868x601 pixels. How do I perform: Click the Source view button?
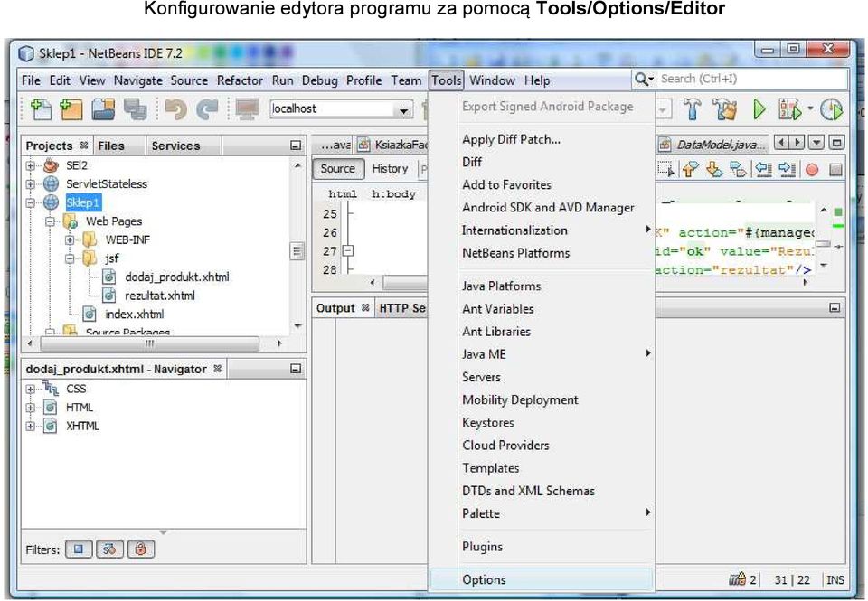[337, 169]
